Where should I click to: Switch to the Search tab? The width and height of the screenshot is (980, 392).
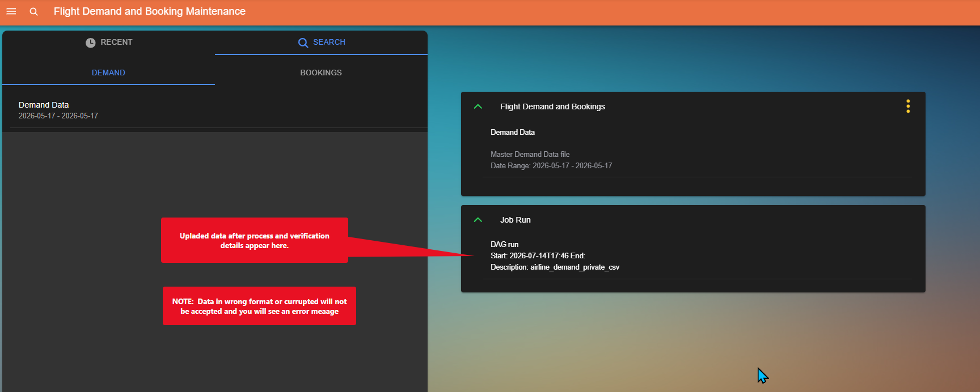click(321, 42)
